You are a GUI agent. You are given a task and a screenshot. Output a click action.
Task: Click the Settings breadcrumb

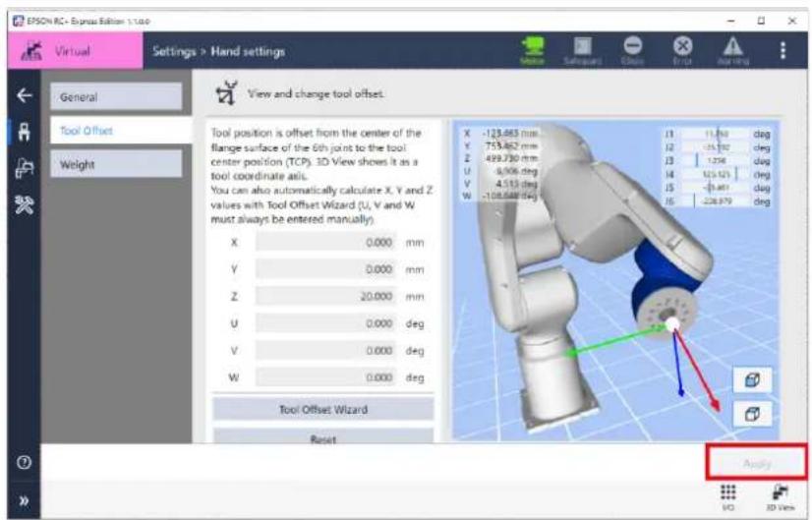pos(174,51)
